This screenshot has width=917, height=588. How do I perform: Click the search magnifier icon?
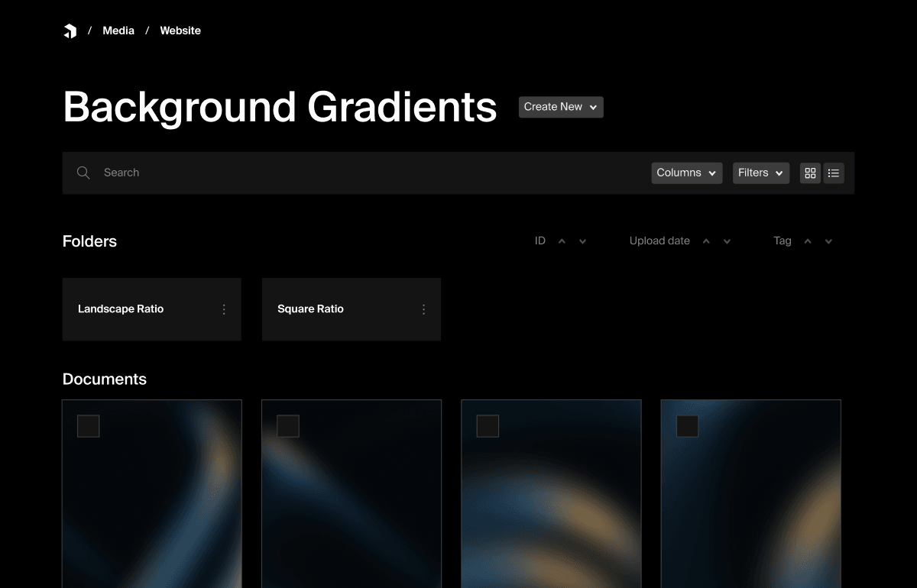pos(83,173)
